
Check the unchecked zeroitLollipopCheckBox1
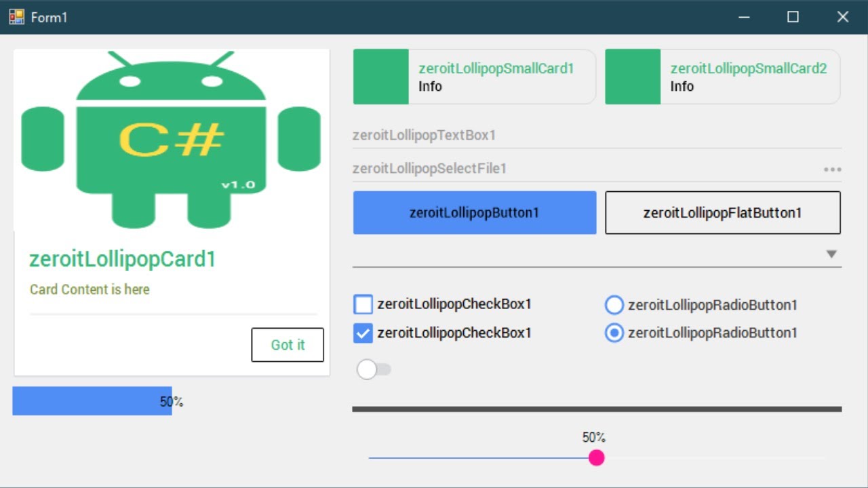363,304
